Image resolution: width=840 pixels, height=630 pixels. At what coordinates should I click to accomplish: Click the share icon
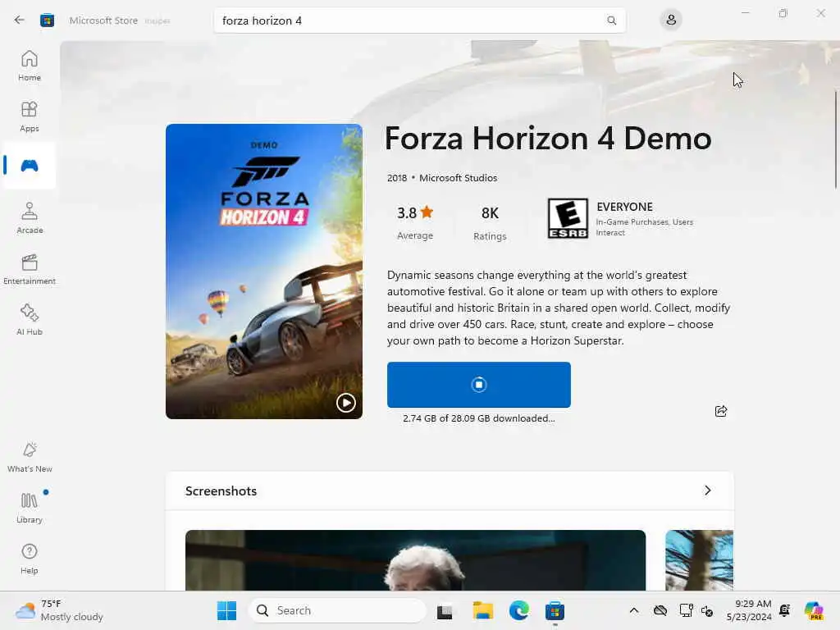[x=721, y=411]
